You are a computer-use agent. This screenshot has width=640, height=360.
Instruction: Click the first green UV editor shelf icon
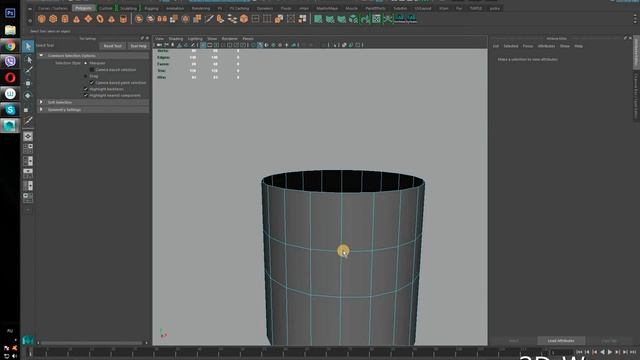pos(318,19)
